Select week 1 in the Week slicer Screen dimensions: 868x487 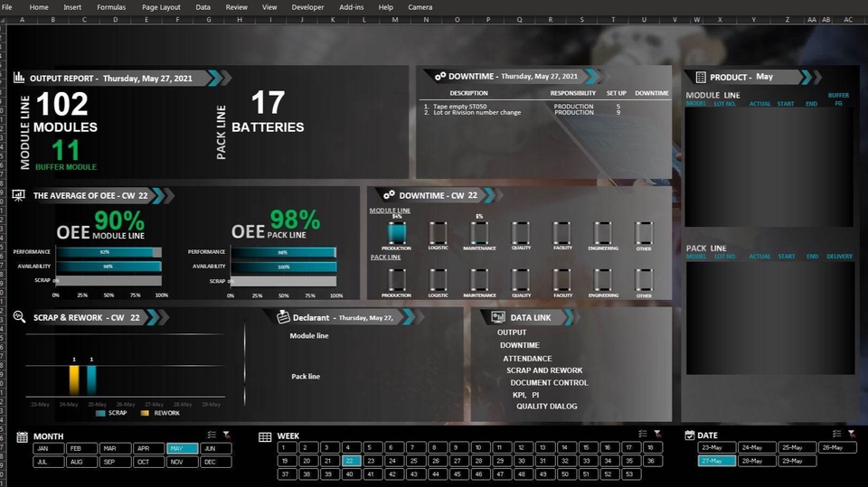coord(287,447)
